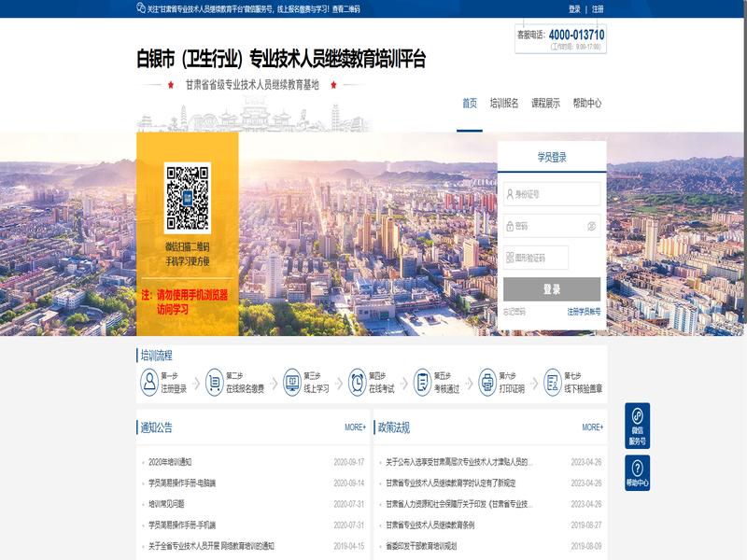Viewport: 747px width, 560px height.
Task: Switch to the 培训报名 navigation tab
Action: coord(504,104)
